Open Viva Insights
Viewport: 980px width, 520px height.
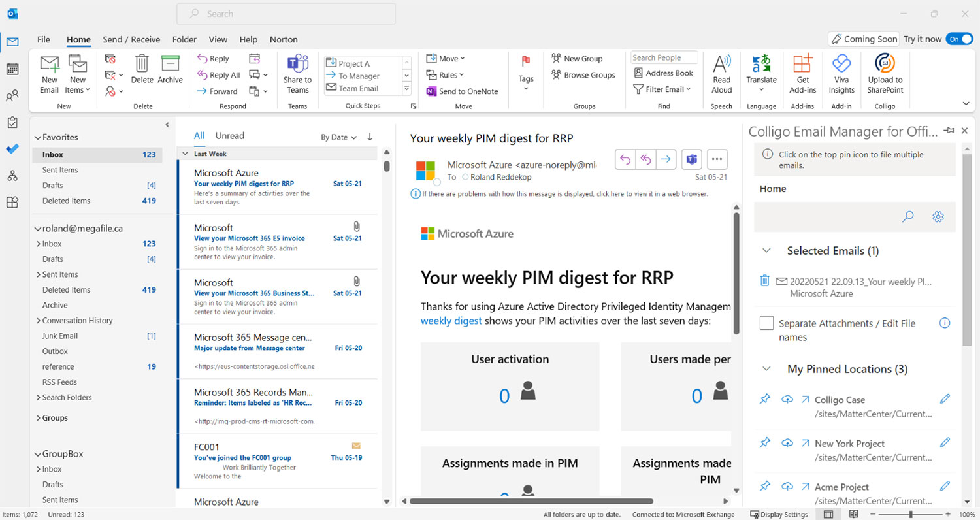point(841,74)
